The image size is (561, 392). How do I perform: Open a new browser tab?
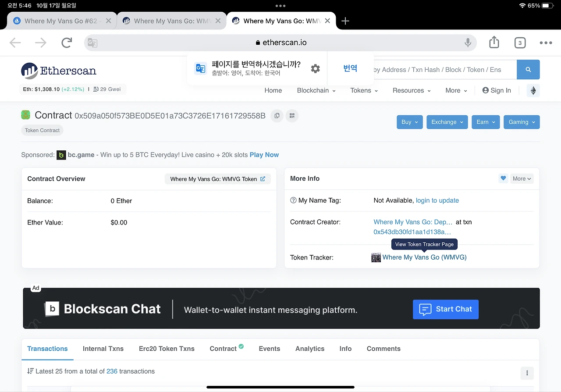coord(345,21)
